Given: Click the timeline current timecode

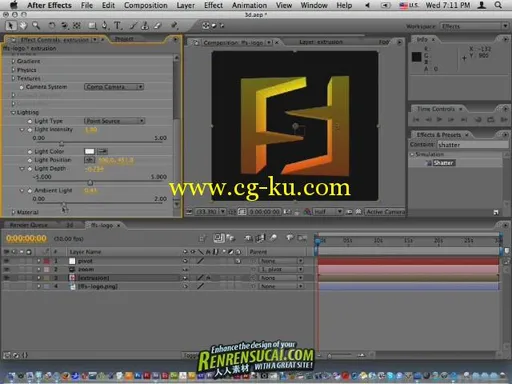Looking at the screenshot, I should tap(26, 238).
